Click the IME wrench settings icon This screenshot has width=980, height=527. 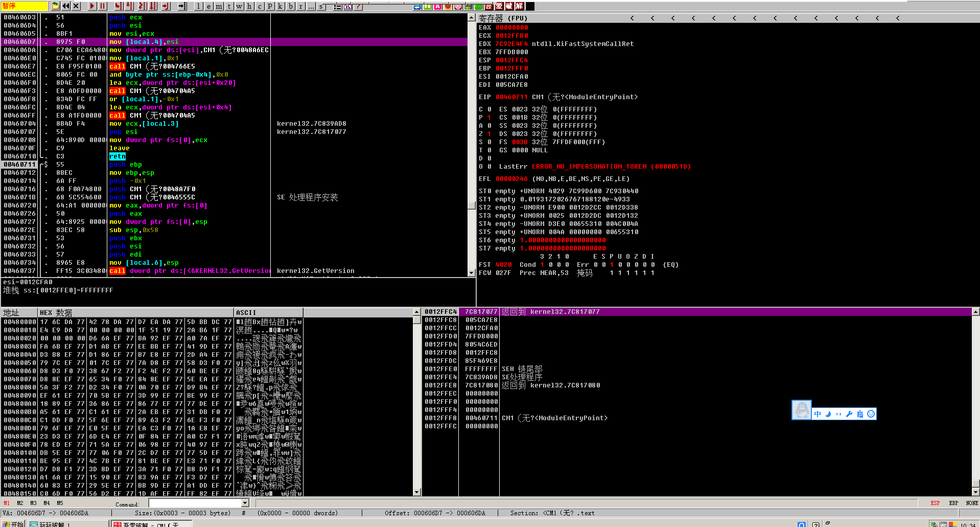(x=849, y=414)
